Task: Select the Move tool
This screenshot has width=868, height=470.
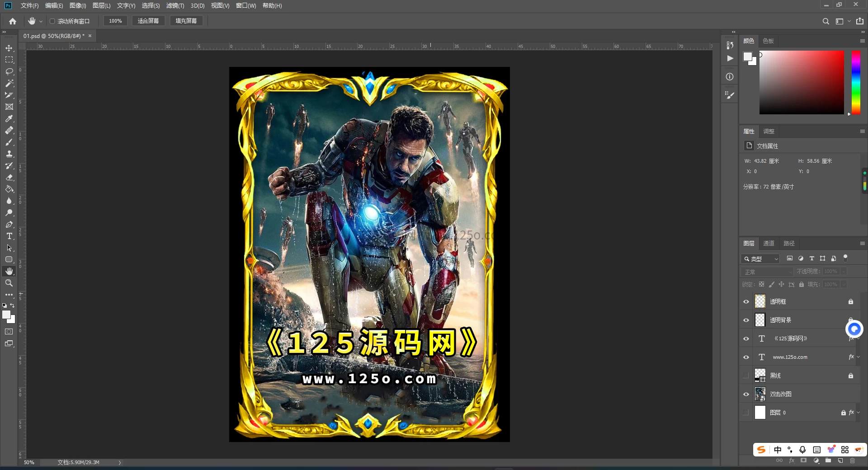Action: point(9,48)
